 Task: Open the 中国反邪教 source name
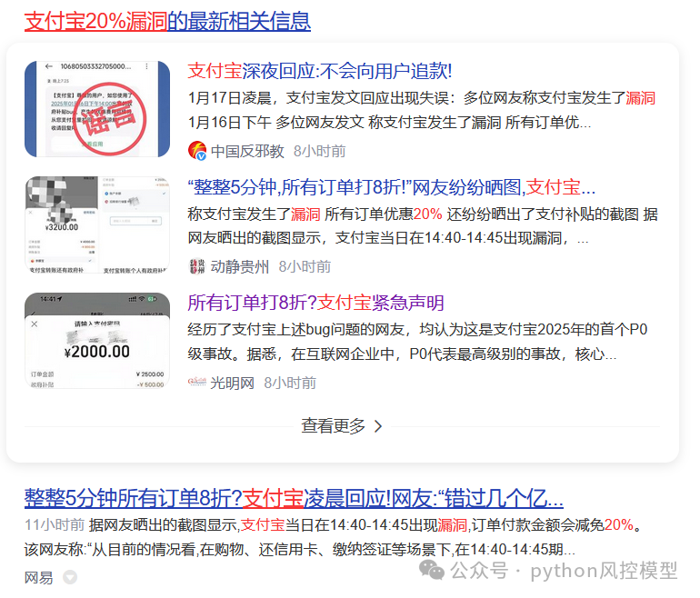(247, 151)
